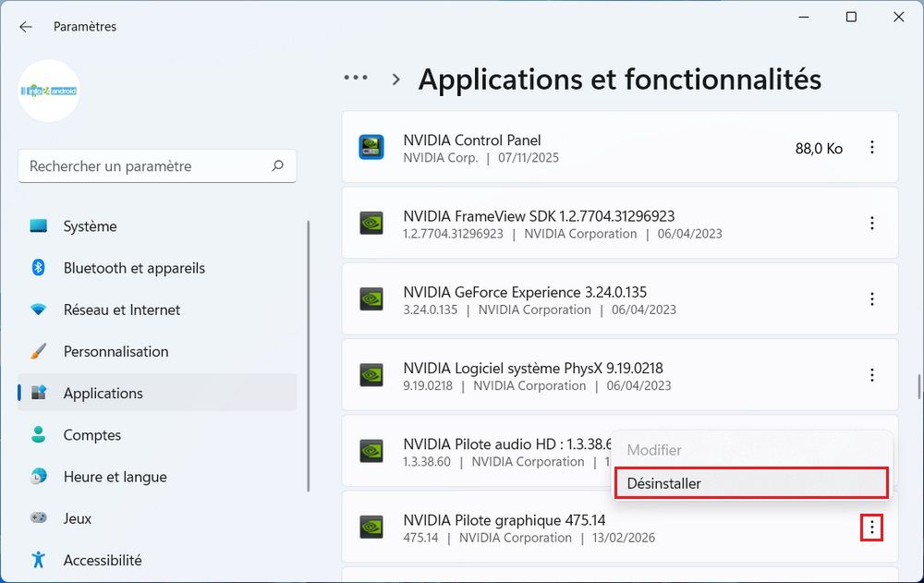
Task: Click the Jeux gamepad icon
Action: coord(38,518)
